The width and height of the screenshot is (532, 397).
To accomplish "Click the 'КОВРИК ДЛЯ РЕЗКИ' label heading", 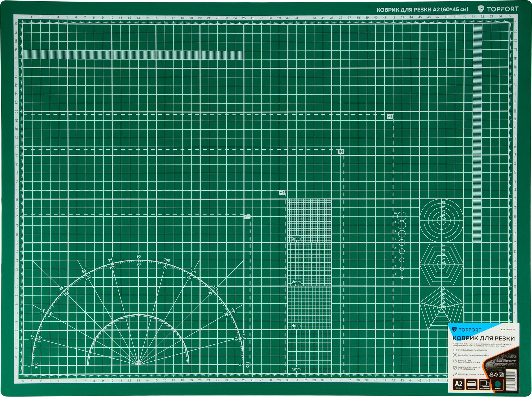I will pos(483,338).
